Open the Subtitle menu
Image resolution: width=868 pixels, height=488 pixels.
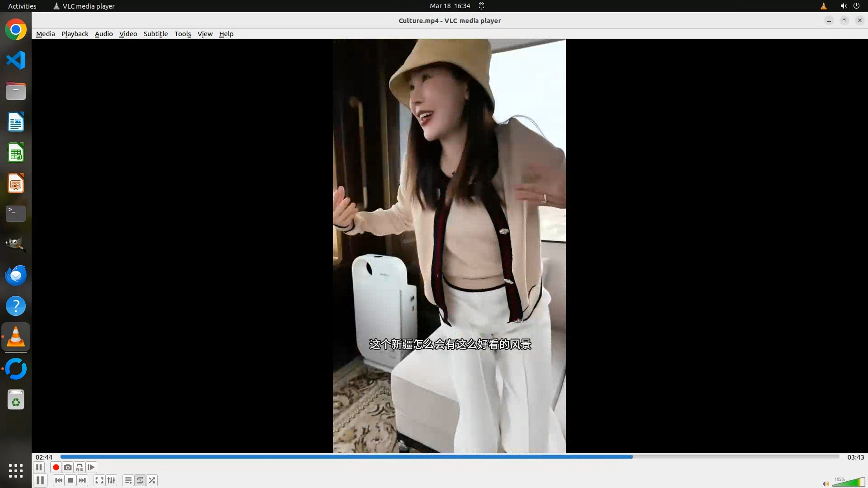156,34
